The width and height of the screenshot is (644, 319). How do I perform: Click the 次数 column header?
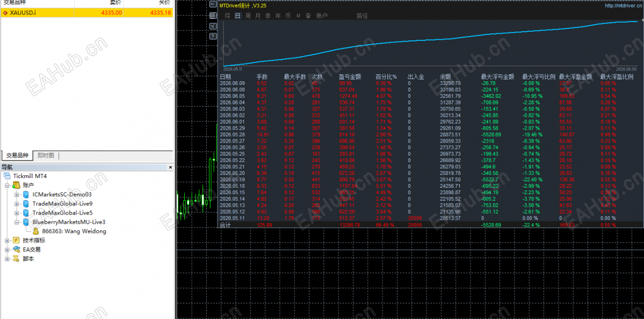pos(317,77)
